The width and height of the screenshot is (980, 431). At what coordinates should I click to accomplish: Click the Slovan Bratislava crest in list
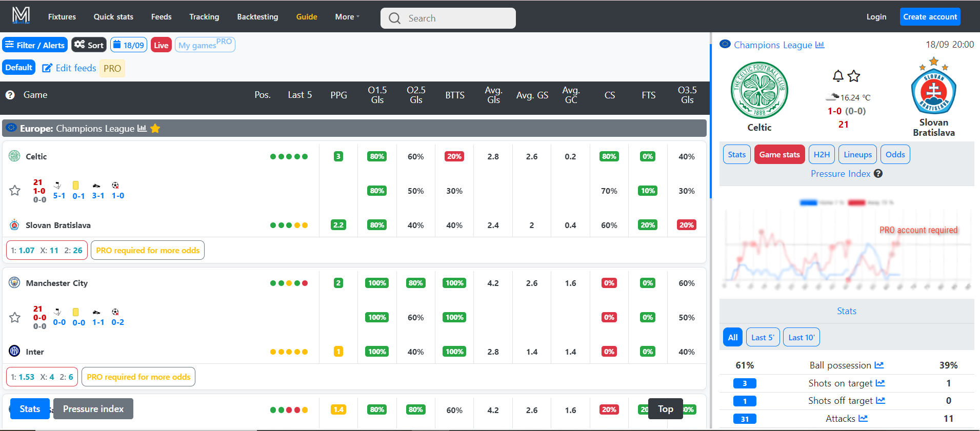point(14,224)
